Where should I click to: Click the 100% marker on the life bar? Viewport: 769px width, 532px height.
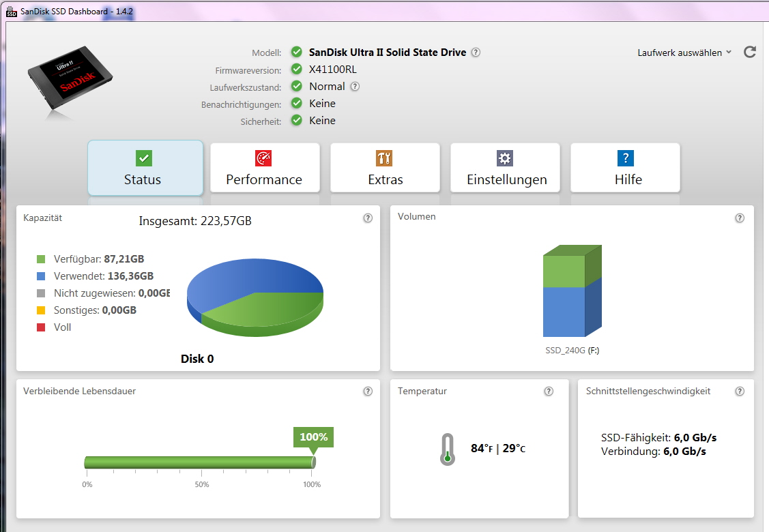tap(313, 437)
